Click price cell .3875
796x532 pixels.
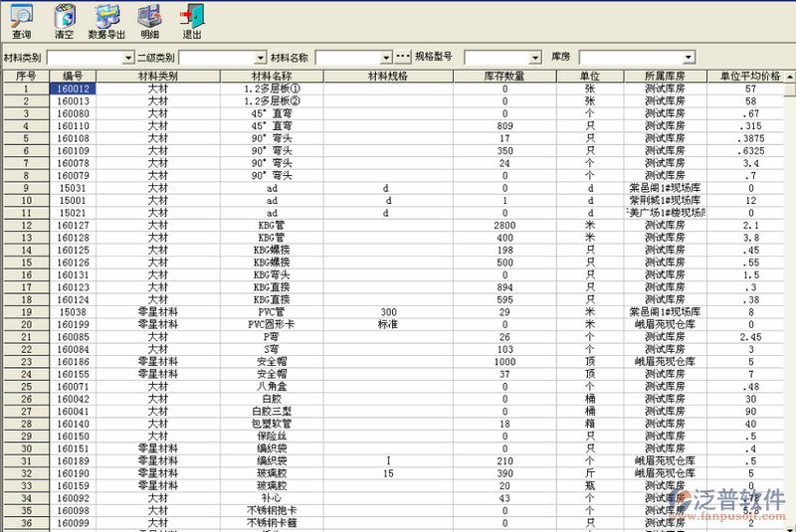pyautogui.click(x=745, y=138)
